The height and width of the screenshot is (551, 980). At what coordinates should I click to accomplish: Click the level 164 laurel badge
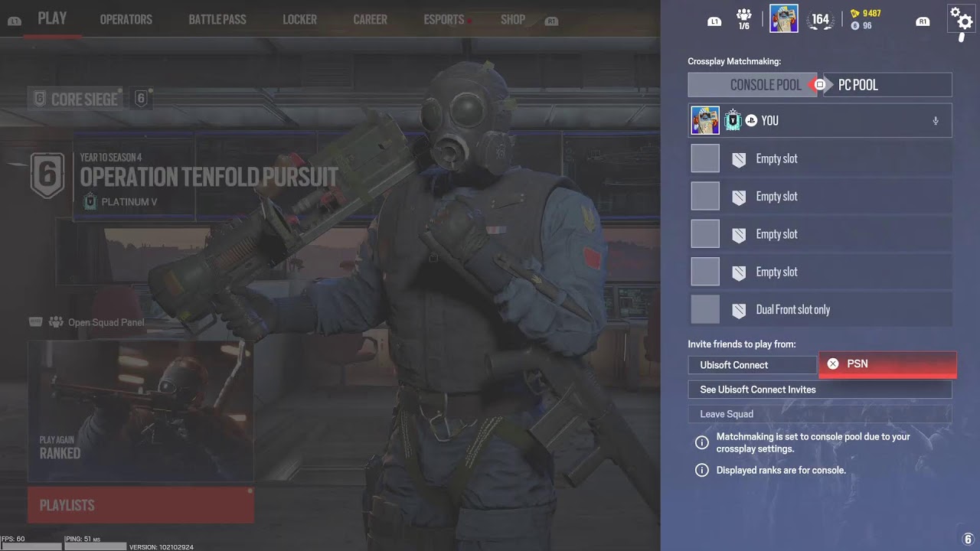[x=820, y=21]
